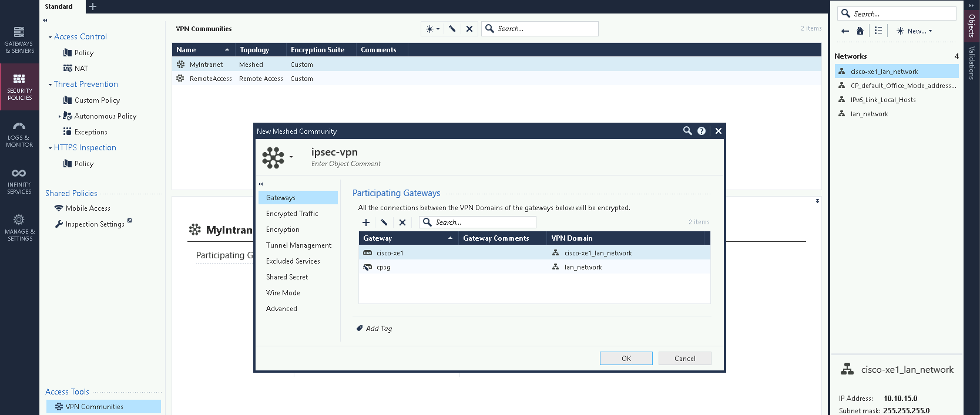The height and width of the screenshot is (415, 980).
Task: Select Encrypted Traffic in the dialog menu
Action: [292, 214]
